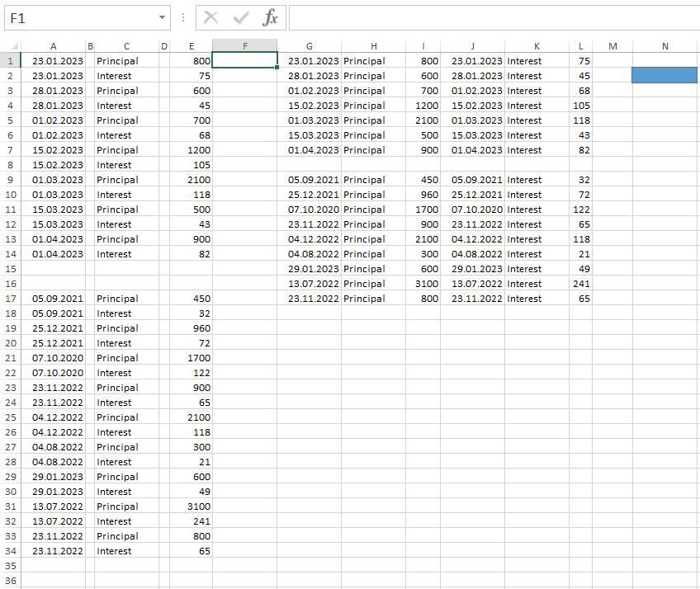Click cell E28 containing 21

pyautogui.click(x=191, y=461)
